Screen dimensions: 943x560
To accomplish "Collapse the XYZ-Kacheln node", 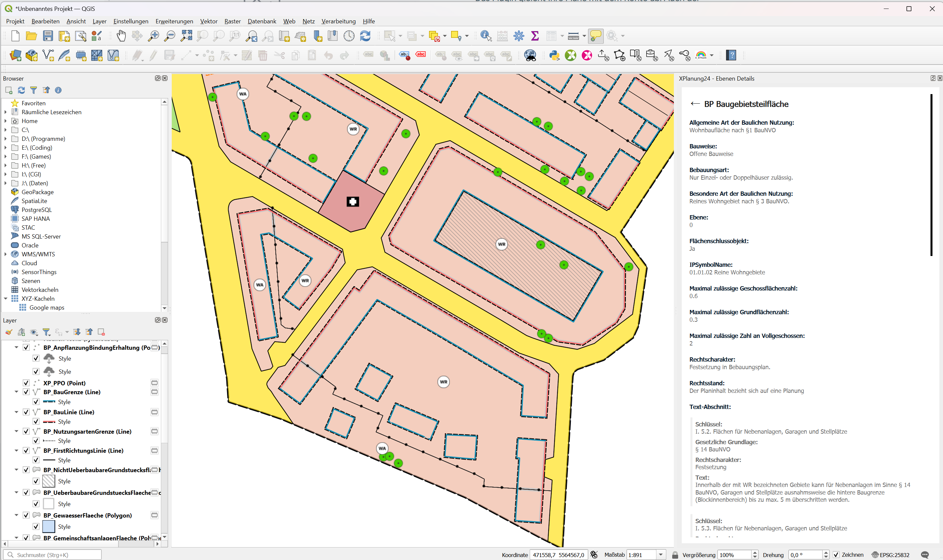I will pos(5,298).
